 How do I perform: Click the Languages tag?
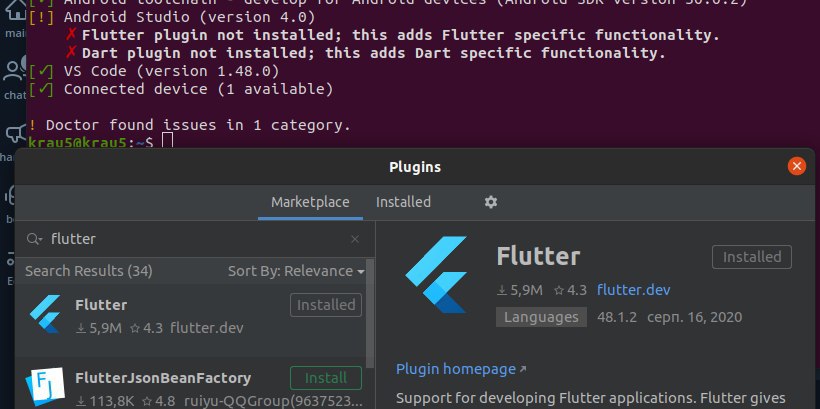tap(541, 317)
